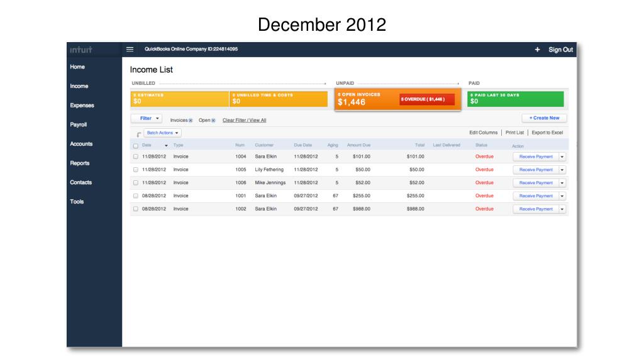Click the Date column sort arrow

point(166,146)
